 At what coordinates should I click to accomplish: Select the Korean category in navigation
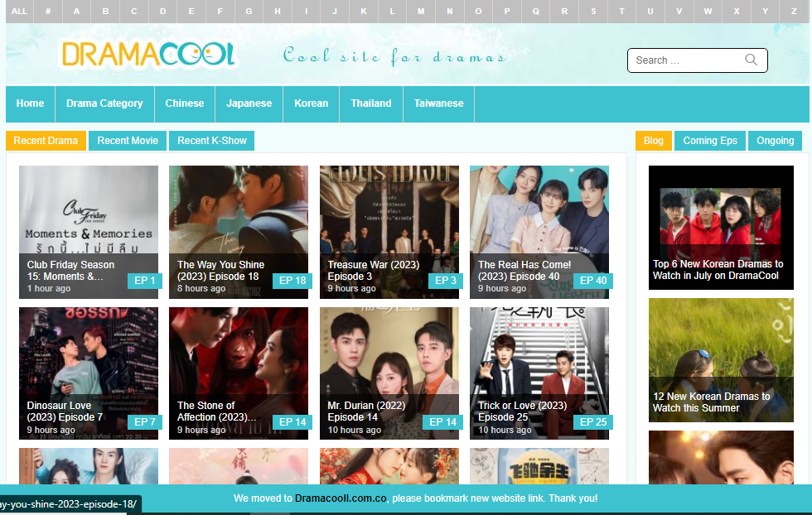(x=311, y=103)
